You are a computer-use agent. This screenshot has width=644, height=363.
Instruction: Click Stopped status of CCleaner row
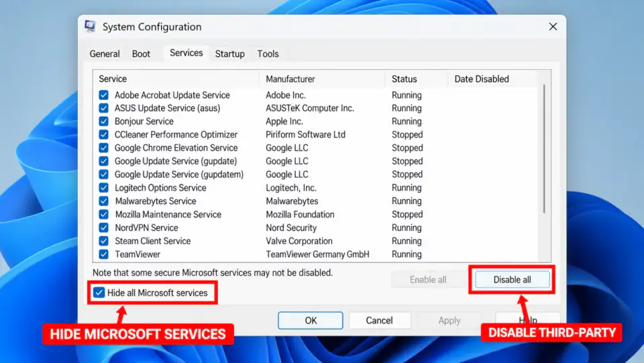[x=407, y=135]
